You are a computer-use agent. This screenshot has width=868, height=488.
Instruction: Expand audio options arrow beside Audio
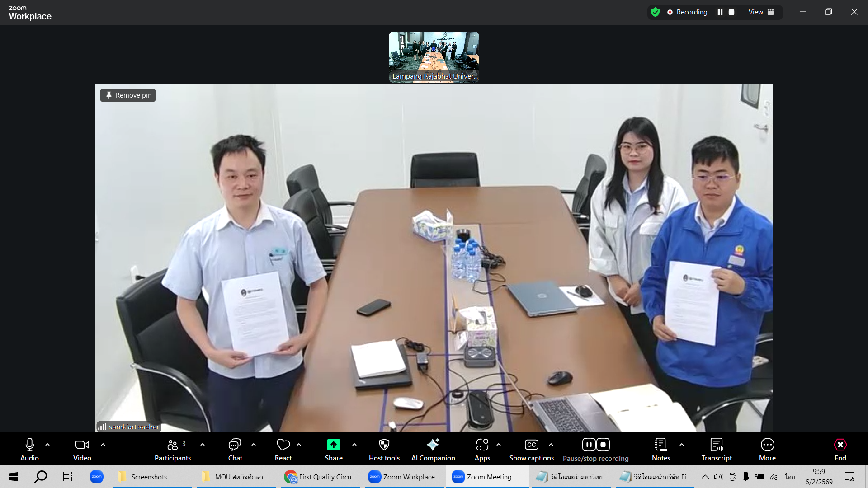(x=47, y=445)
